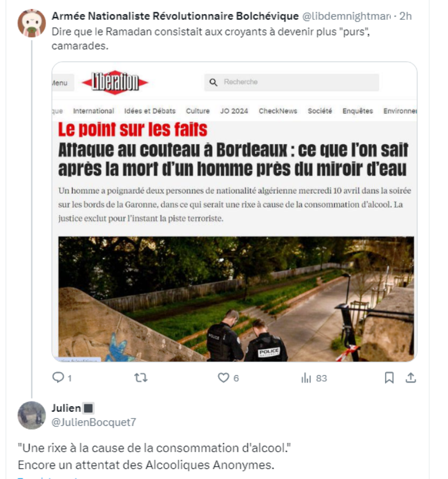Viewport: 448px width, 479px height.
Task: Click the Menu button in Libération header
Action: [63, 83]
